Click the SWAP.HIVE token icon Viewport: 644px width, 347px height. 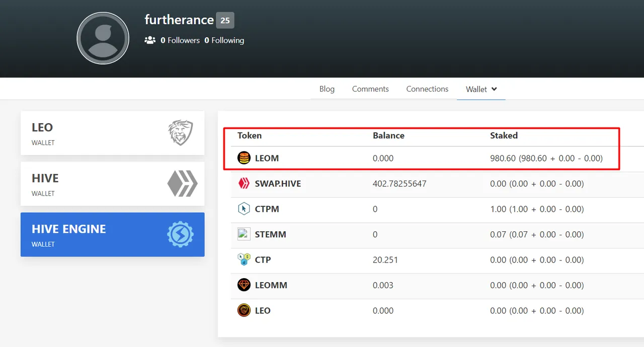pyautogui.click(x=244, y=184)
